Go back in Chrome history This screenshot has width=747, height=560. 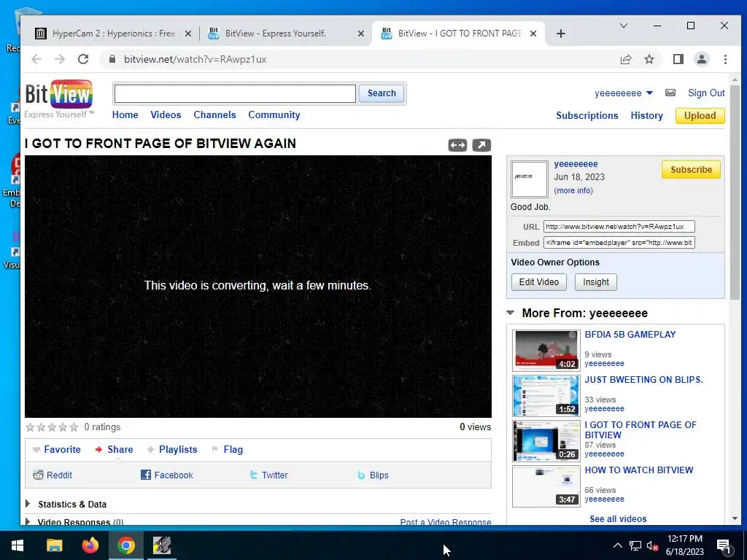[x=36, y=60]
